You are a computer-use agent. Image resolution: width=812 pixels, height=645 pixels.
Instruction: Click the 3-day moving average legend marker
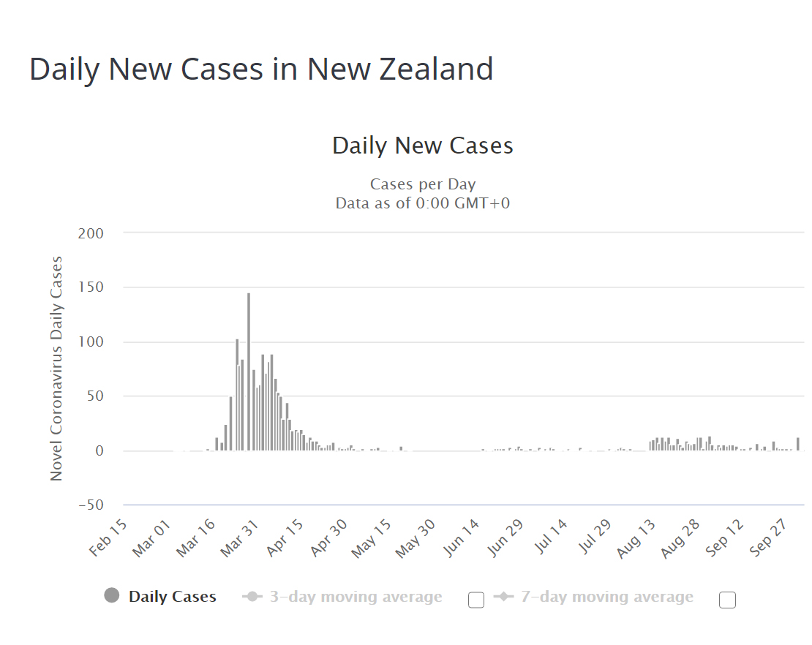[252, 597]
